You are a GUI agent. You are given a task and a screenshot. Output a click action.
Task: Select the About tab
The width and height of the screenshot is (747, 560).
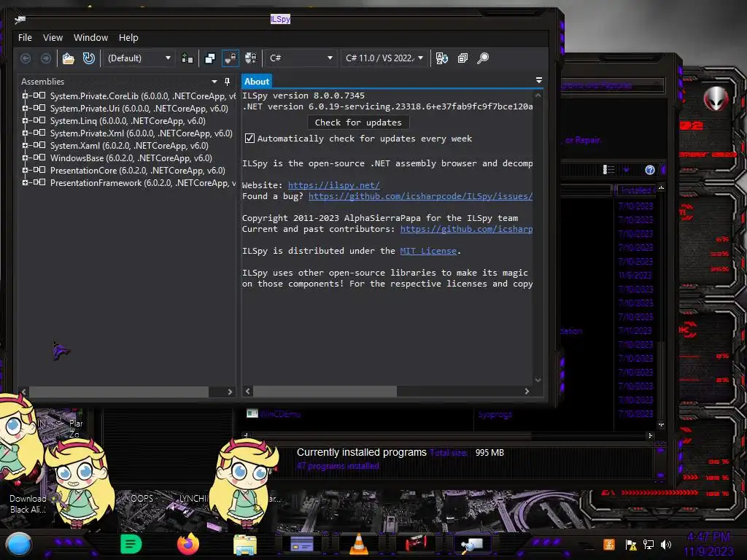tap(256, 82)
